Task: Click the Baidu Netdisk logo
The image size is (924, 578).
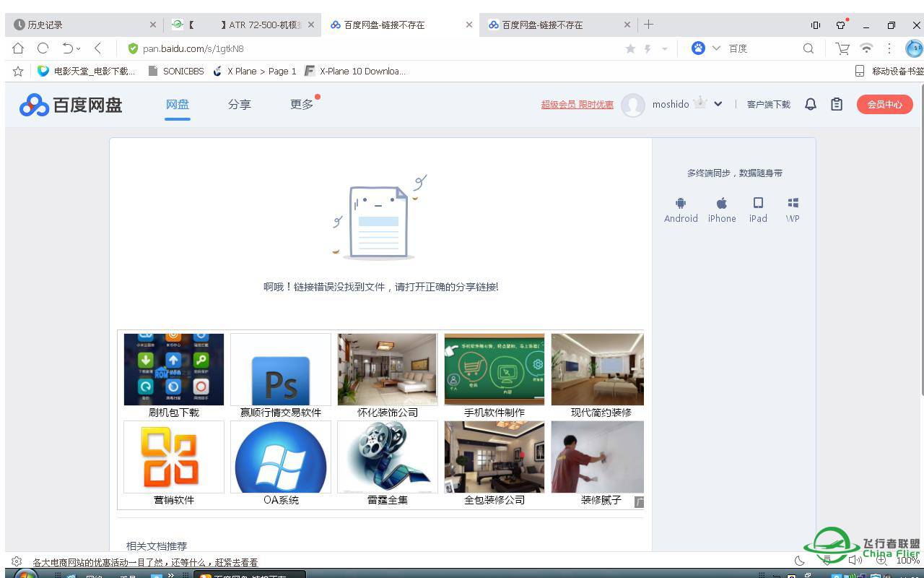Action: click(x=71, y=105)
